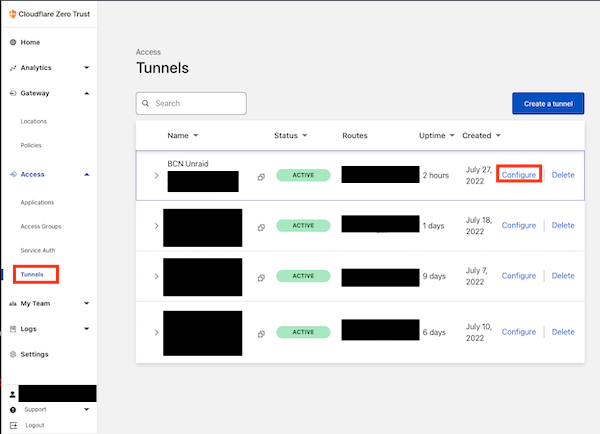Expand the My Team sidebar section
This screenshot has height=434, width=600.
click(x=87, y=303)
